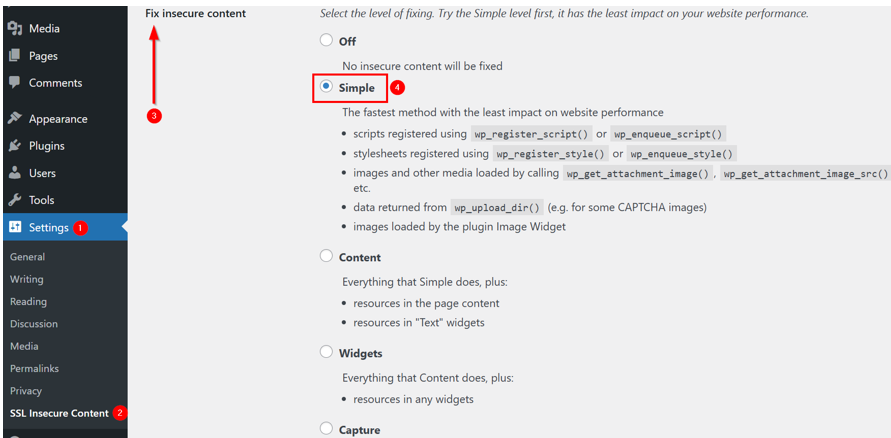Open SSL Insecure Content settings page
891x438 pixels.
pos(59,413)
